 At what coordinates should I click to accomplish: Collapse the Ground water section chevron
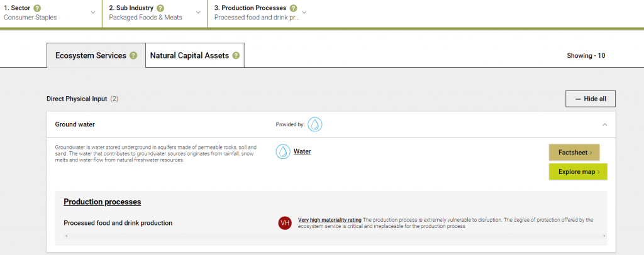click(x=604, y=124)
